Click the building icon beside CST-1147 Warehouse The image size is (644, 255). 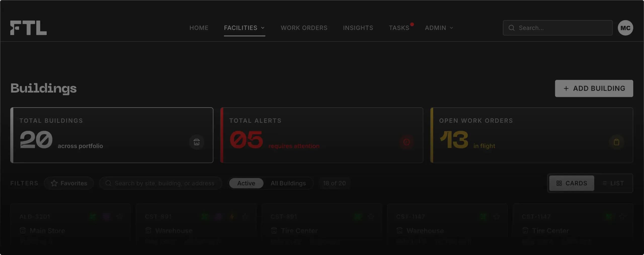coord(399,230)
